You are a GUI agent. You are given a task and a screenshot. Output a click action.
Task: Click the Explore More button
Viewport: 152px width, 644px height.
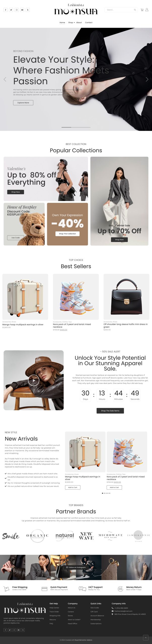23,103
